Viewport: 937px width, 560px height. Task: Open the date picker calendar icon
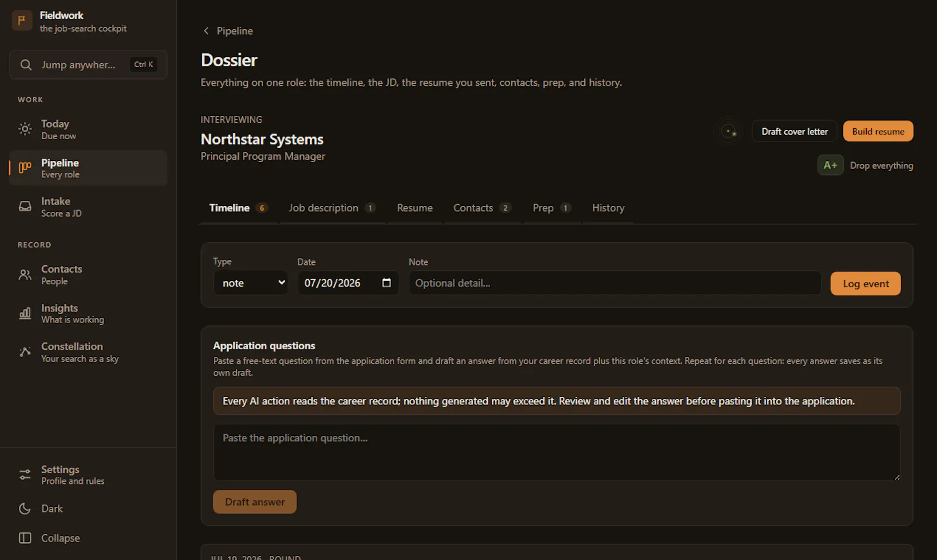click(387, 283)
